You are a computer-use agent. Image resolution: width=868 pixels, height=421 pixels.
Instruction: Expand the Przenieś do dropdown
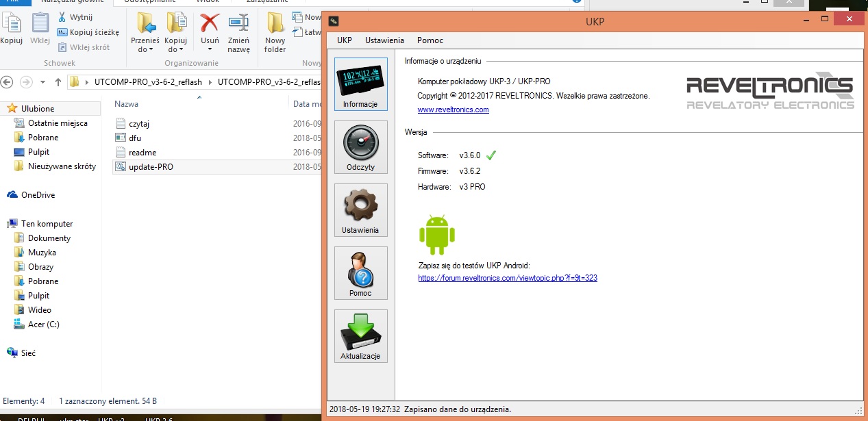(145, 49)
